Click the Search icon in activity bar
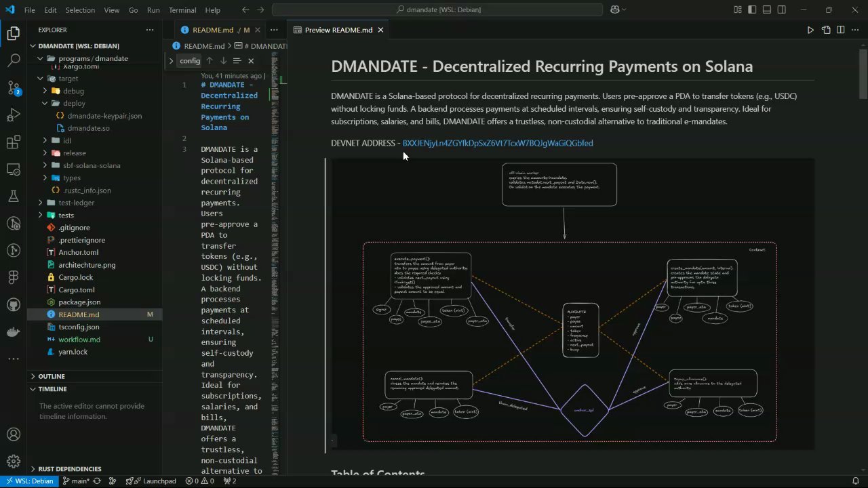The height and width of the screenshot is (488, 868). coord(14,60)
